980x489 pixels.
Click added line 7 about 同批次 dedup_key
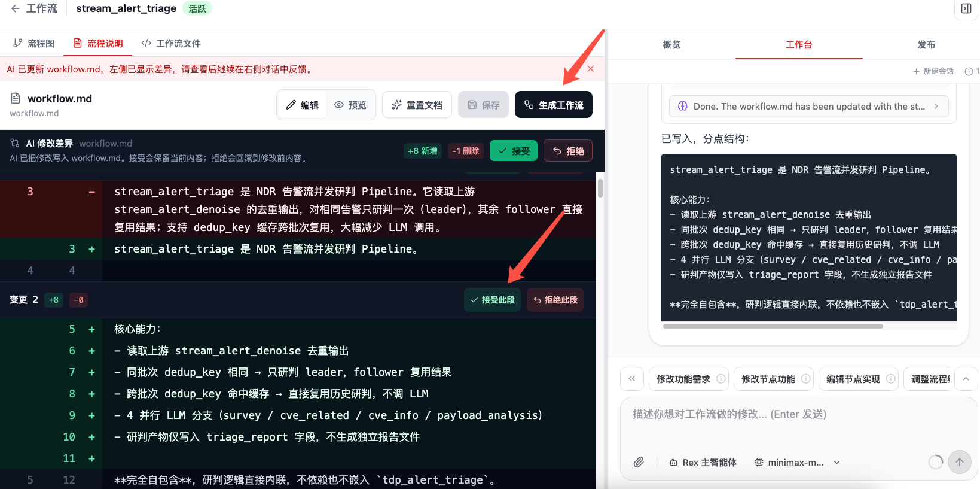(298, 372)
